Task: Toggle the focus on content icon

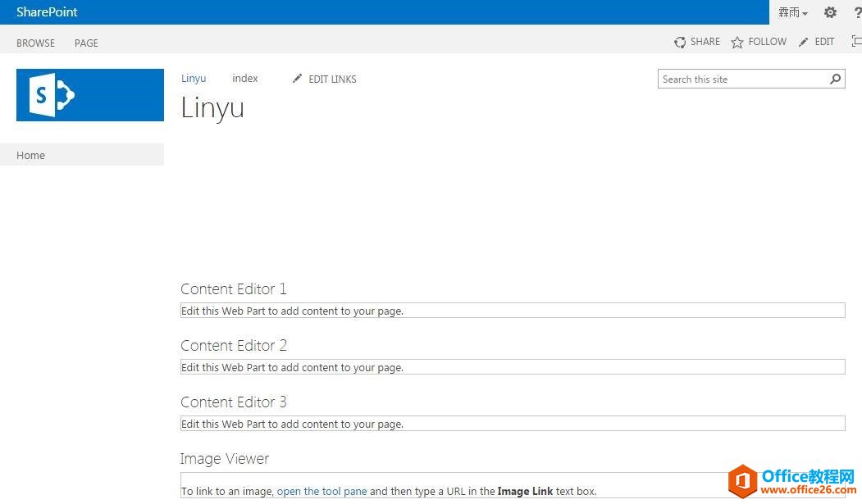Action: point(856,42)
